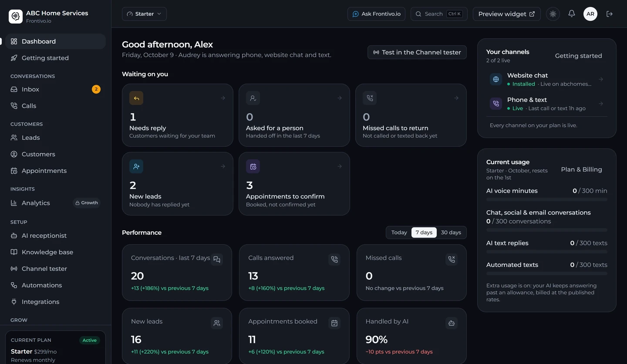Click the Website chat globe icon
Viewport: 627px width, 364px height.
pos(496,79)
